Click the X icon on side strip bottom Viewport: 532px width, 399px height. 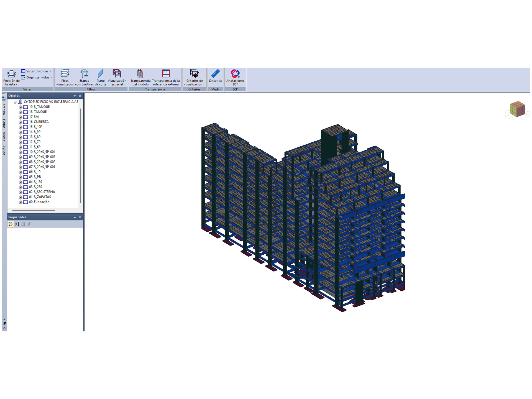(x=4, y=328)
